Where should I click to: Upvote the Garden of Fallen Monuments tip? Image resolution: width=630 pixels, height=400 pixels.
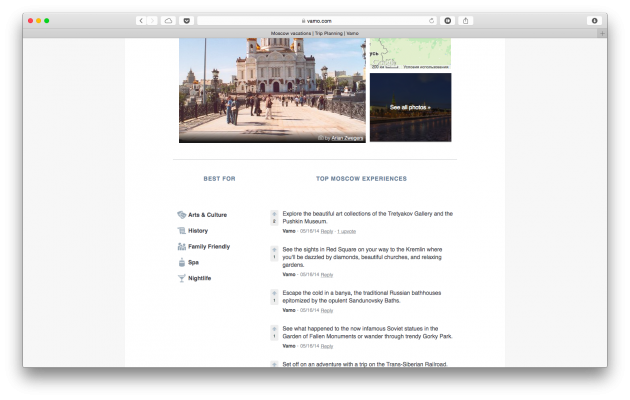coord(274,328)
